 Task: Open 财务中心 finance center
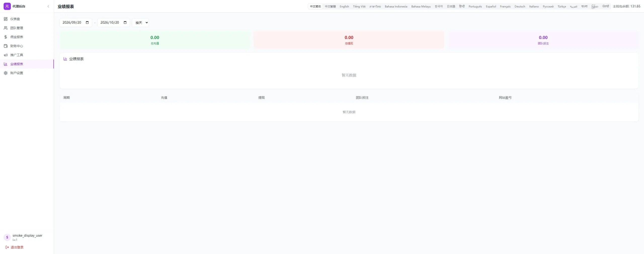click(27, 46)
